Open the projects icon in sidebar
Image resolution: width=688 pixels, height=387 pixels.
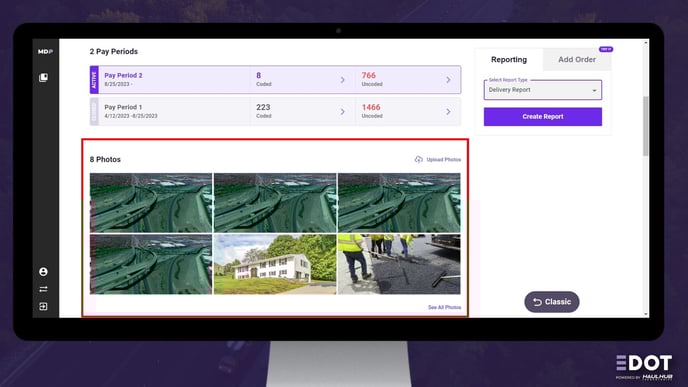43,78
